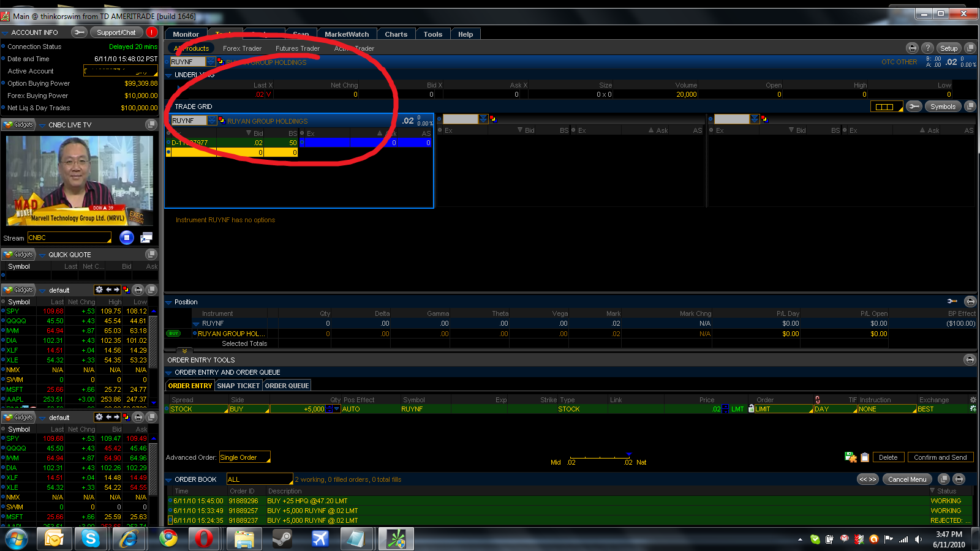Detach the Trade tab window icon
This screenshot has width=980, height=551.
(970, 48)
